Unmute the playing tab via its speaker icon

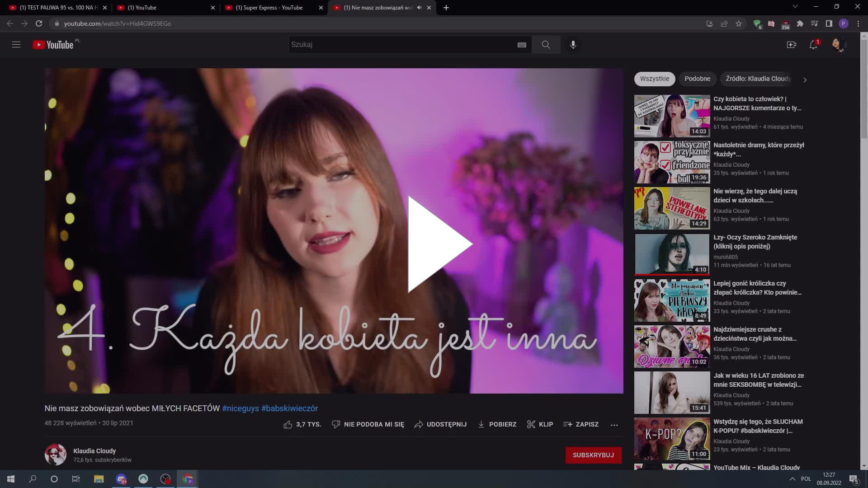click(419, 7)
